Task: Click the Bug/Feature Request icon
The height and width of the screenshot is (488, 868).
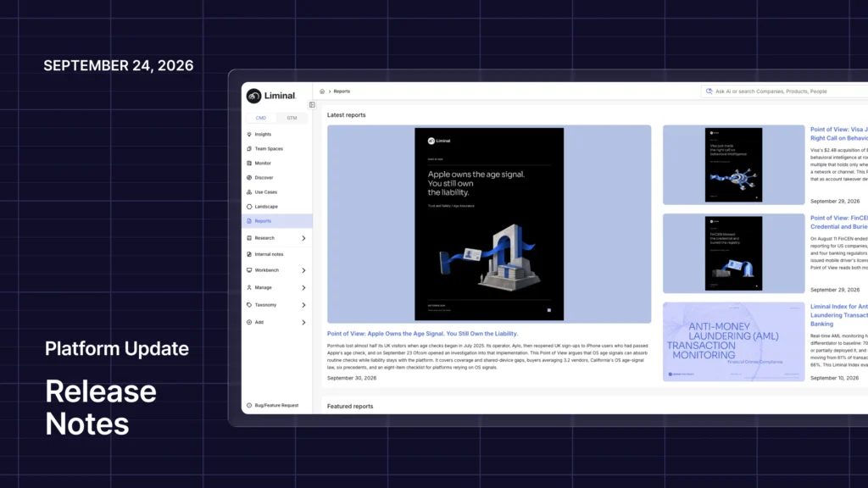Action: tap(249, 406)
